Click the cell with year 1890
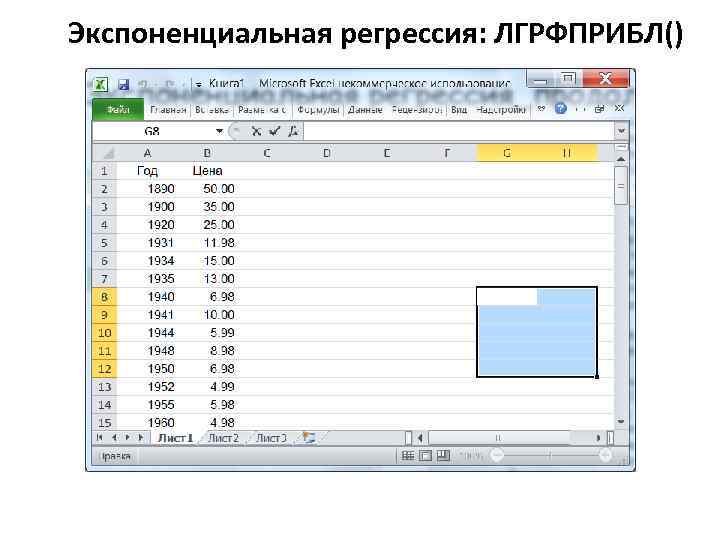720x540 pixels. [x=147, y=189]
